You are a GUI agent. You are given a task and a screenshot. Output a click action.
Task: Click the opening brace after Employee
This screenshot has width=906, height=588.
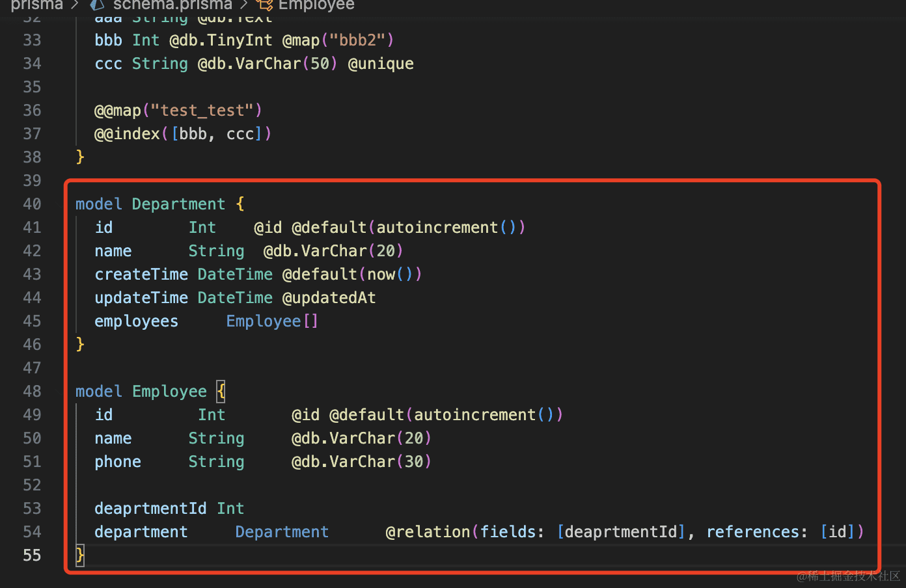point(221,392)
